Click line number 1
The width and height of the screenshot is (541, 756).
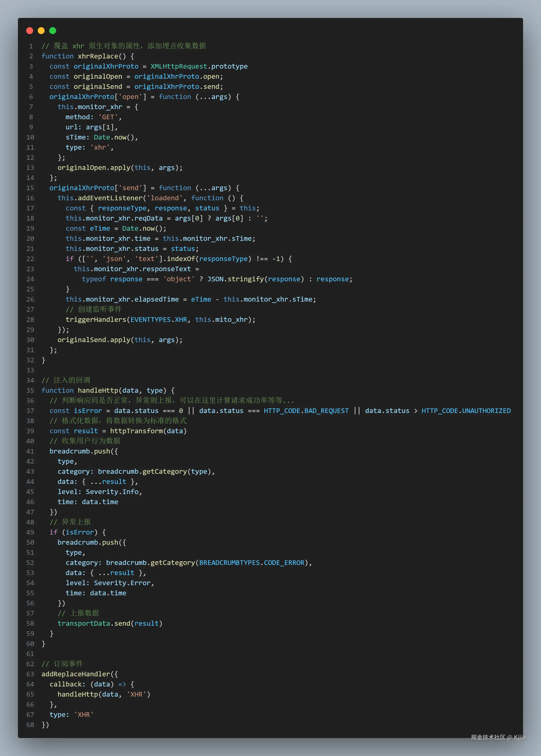[31, 46]
